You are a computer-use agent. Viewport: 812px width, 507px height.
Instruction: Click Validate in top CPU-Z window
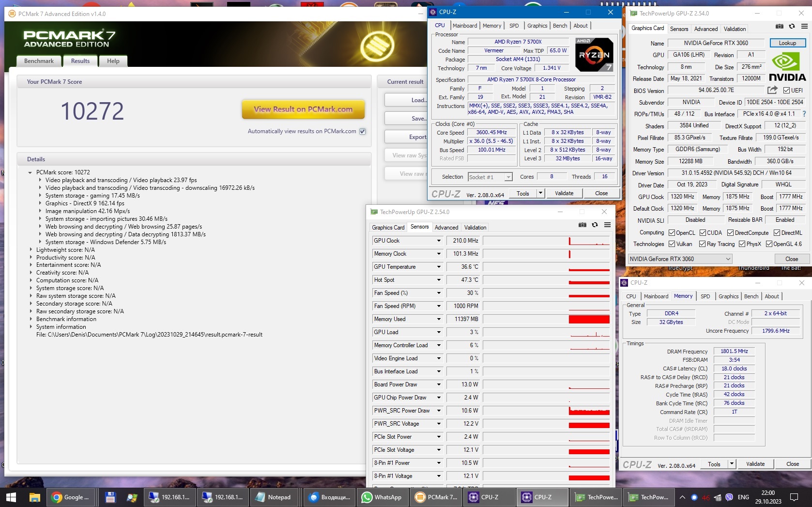pyautogui.click(x=564, y=193)
